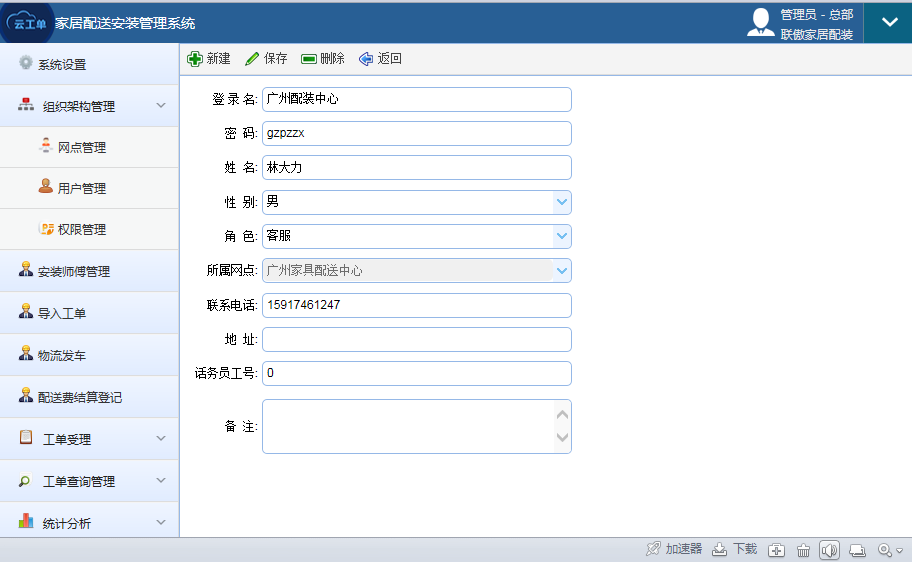Open 权限管理 submenu item

coord(89,229)
